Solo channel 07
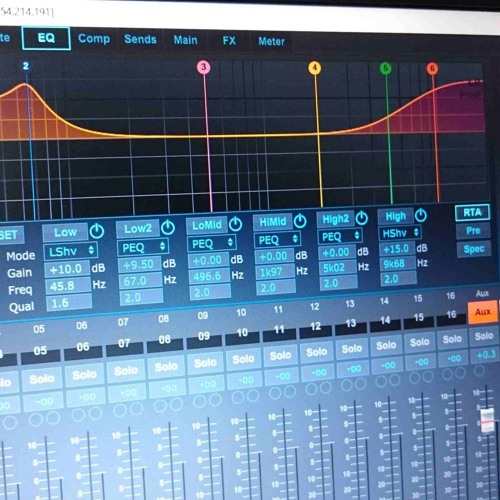Viewport: 500px width, 500px height. coord(126,370)
